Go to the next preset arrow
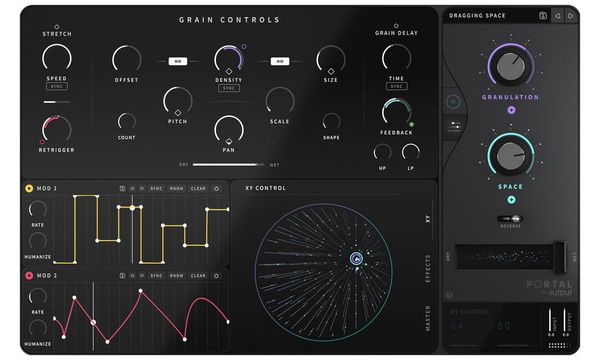The width and height of the screenshot is (600, 360). coord(571,16)
